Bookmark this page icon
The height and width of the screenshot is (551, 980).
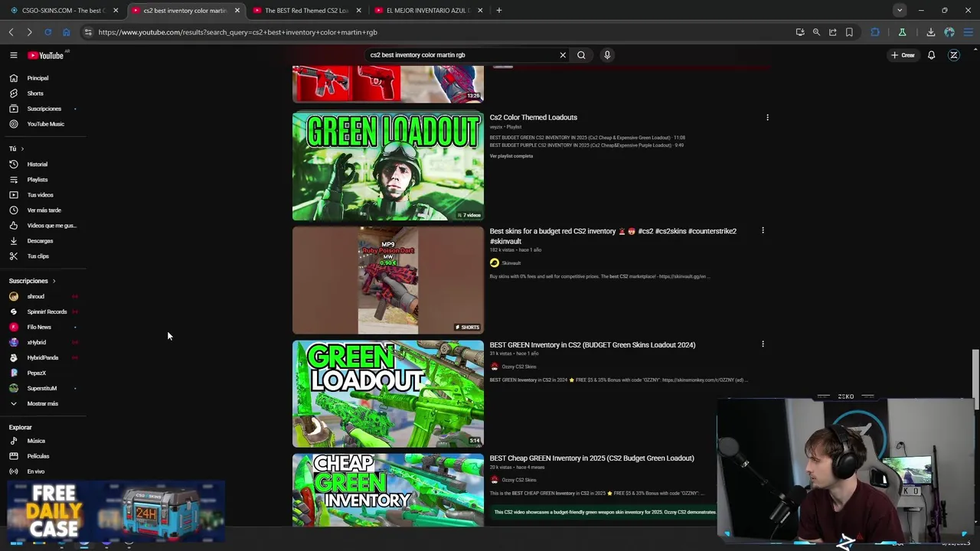(x=849, y=32)
